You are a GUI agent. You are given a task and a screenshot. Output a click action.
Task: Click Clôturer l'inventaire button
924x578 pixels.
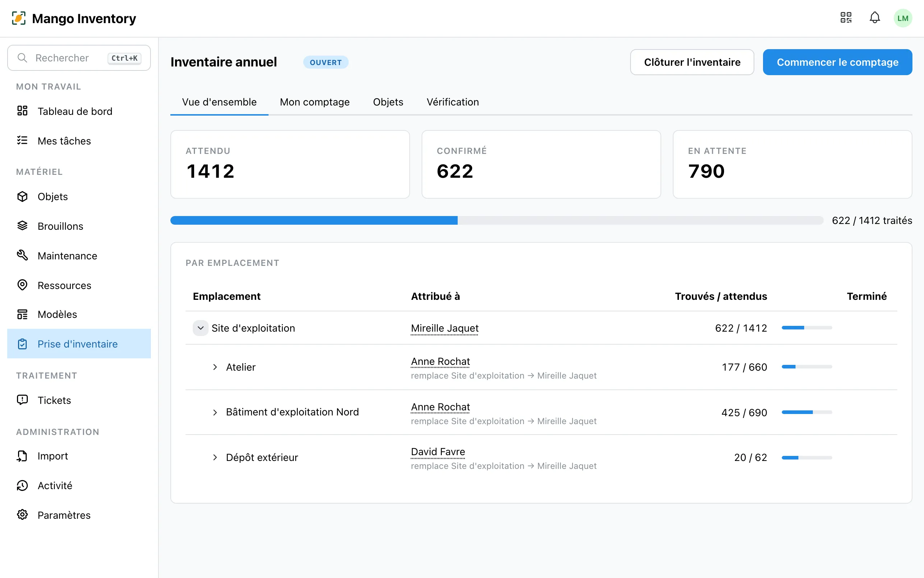click(692, 62)
